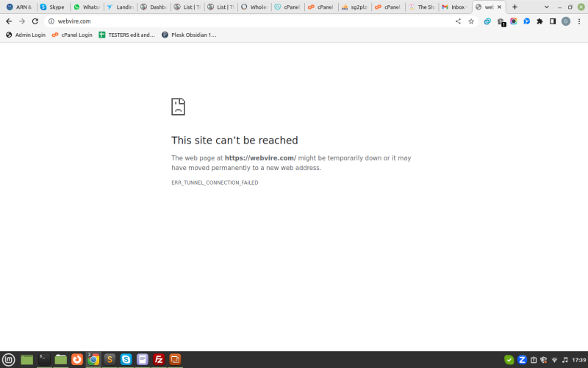The image size is (588, 368).
Task: Switch to the Dashboard tab
Action: tap(154, 7)
